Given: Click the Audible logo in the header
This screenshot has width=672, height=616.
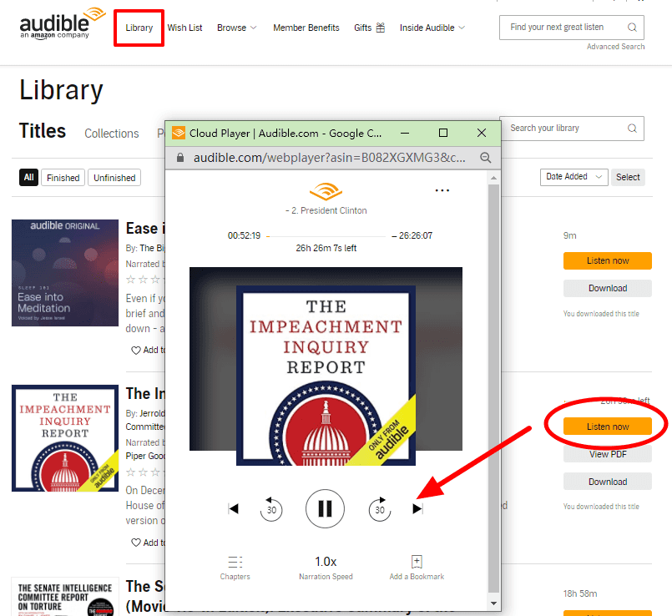Looking at the screenshot, I should pos(62,23).
